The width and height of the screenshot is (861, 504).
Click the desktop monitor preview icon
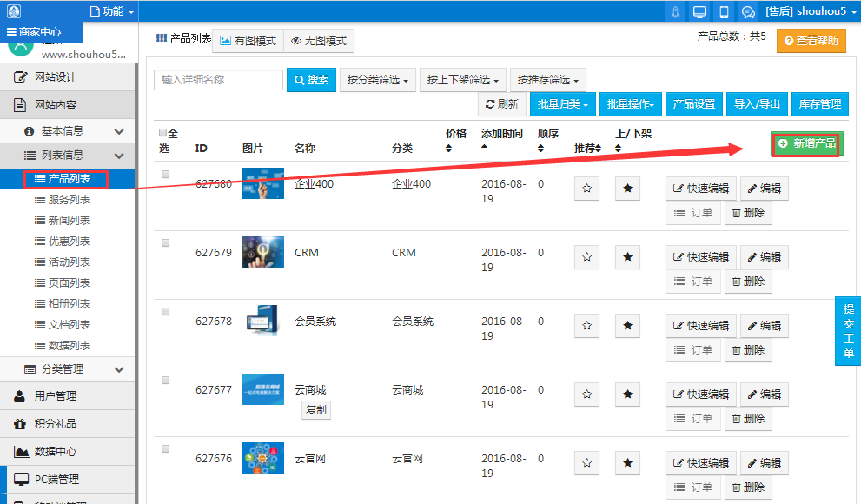(699, 11)
